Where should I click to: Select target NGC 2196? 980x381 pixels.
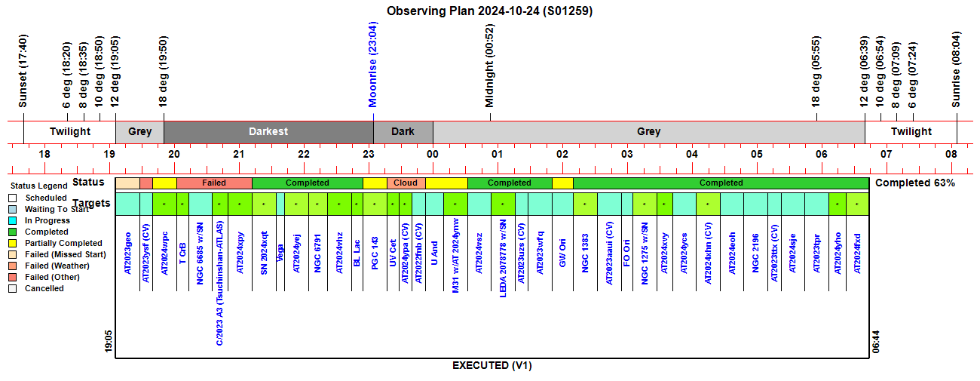[756, 253]
